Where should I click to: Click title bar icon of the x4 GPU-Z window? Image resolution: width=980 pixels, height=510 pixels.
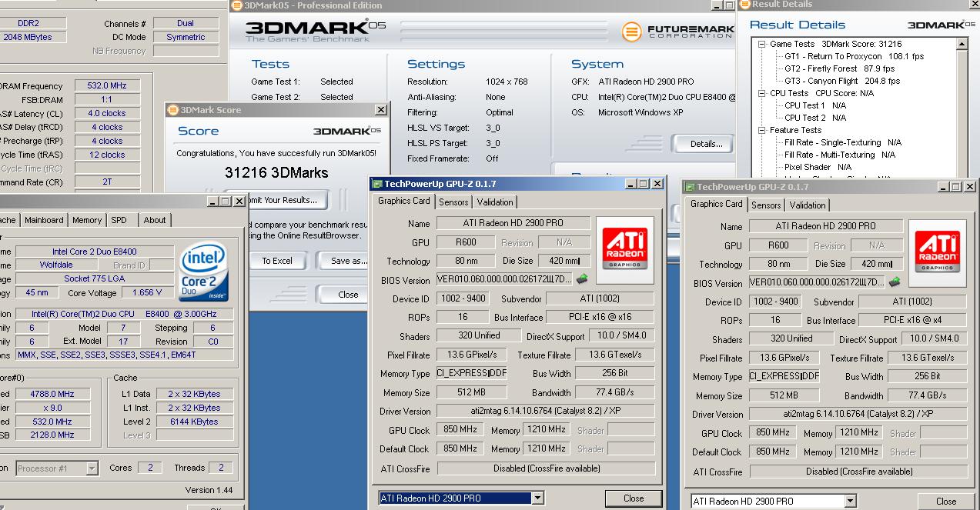(x=690, y=187)
